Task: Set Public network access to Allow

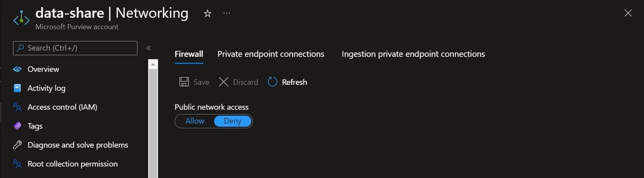Action: (x=195, y=121)
